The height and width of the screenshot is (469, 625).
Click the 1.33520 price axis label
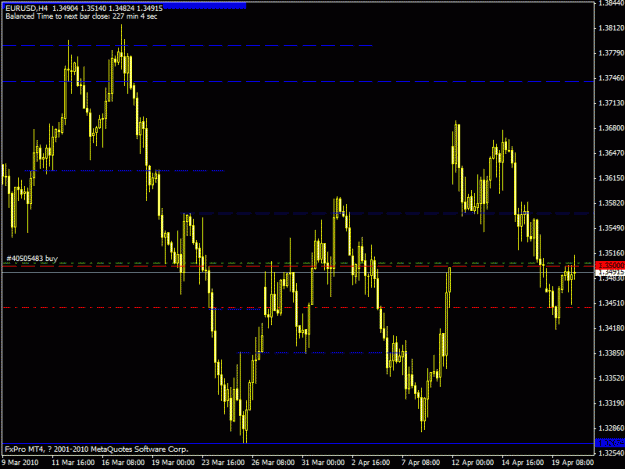coord(611,378)
